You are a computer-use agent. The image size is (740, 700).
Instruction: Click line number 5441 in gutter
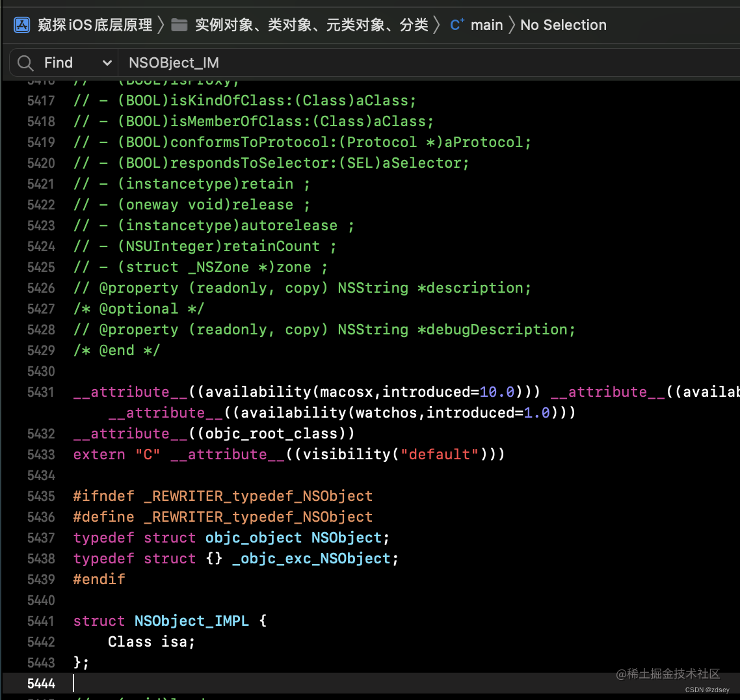click(41, 621)
